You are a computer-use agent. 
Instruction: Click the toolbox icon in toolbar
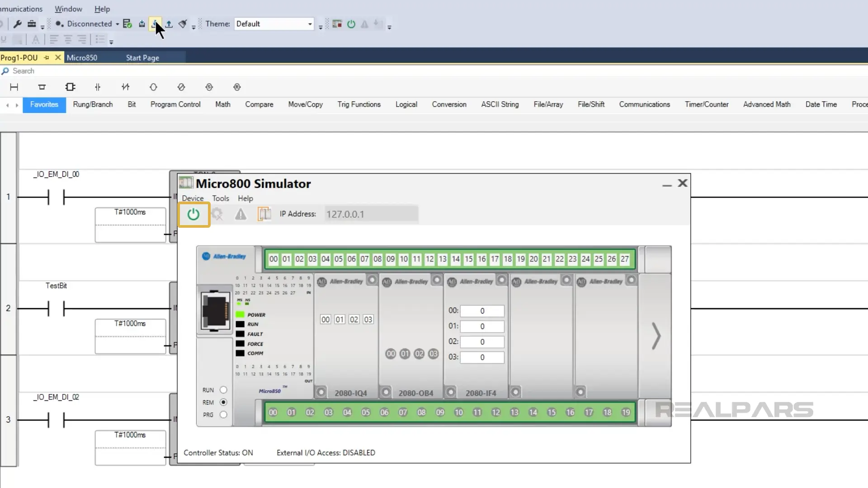point(32,24)
